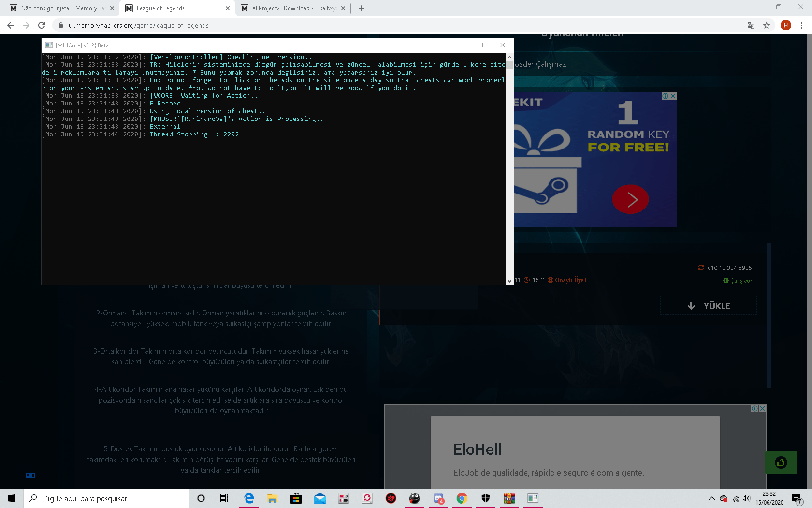Open WinRAR from the taskbar
The height and width of the screenshot is (508, 812).
click(509, 498)
